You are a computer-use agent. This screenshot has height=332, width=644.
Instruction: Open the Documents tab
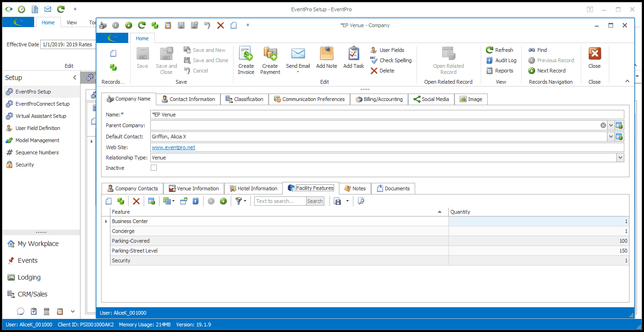pyautogui.click(x=393, y=188)
